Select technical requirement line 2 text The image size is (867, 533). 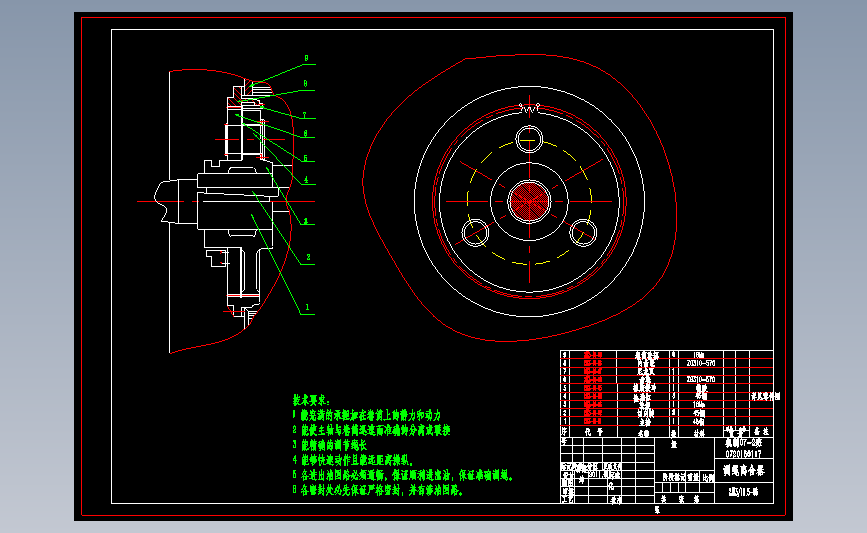[x=371, y=430]
